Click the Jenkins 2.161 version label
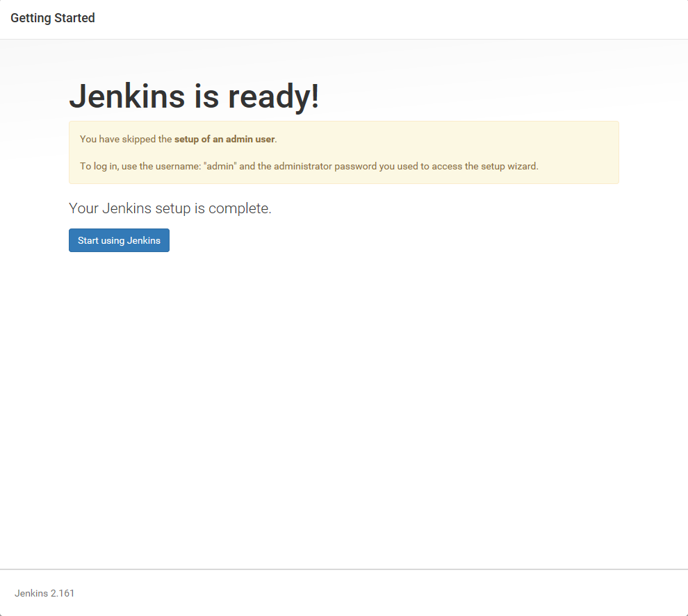The width and height of the screenshot is (688, 616). point(44,593)
